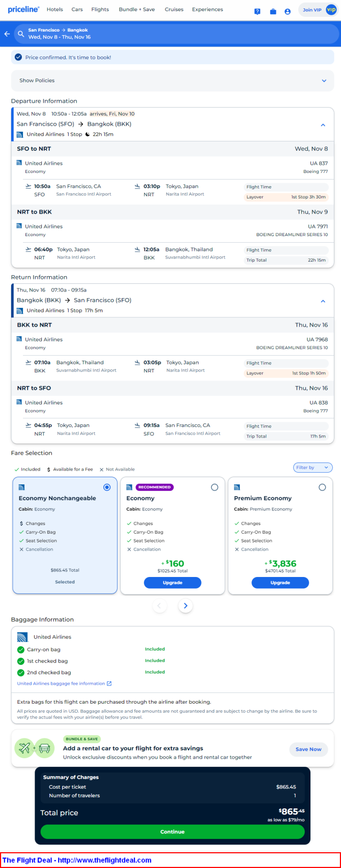The width and height of the screenshot is (341, 868).
Task: Upgrade to Premium Economy for +$3,836
Action: click(x=280, y=583)
